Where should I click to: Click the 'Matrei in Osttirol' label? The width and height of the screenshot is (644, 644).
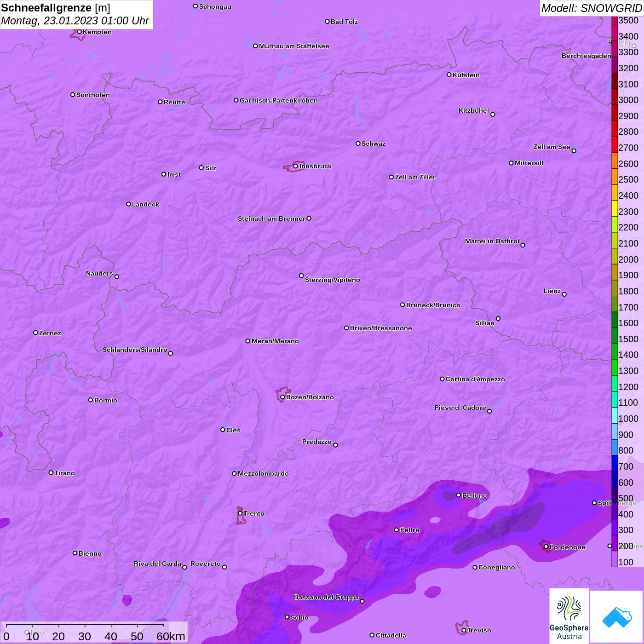[492, 241]
